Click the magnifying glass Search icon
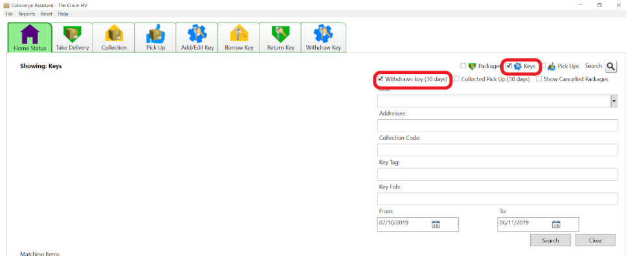This screenshot has height=256, width=644. point(611,66)
